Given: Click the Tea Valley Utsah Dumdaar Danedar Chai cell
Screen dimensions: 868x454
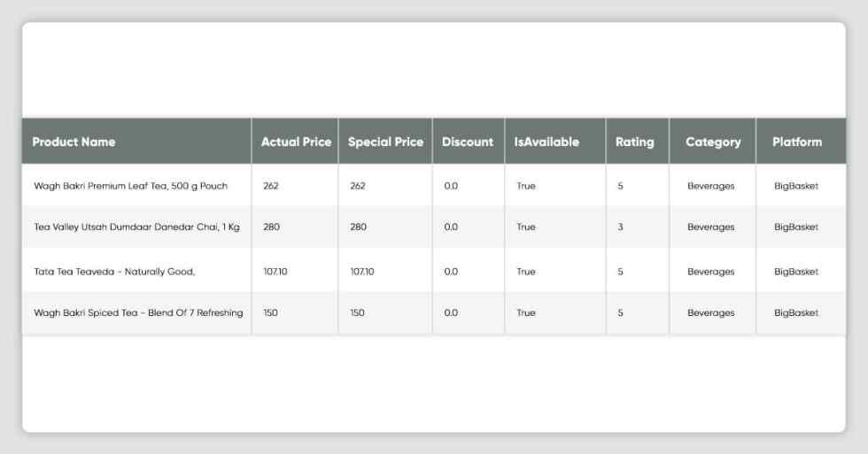Looking at the screenshot, I should tap(136, 227).
